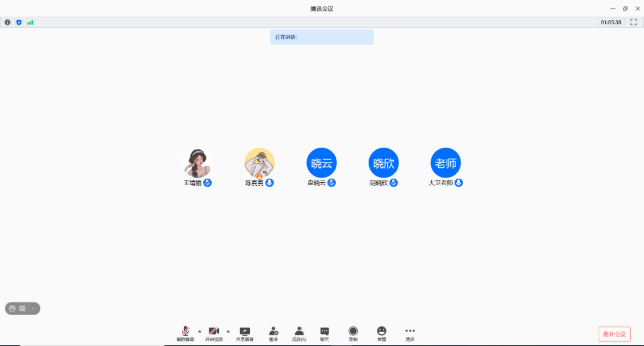Turn on the camera (开启视频)

click(x=214, y=333)
